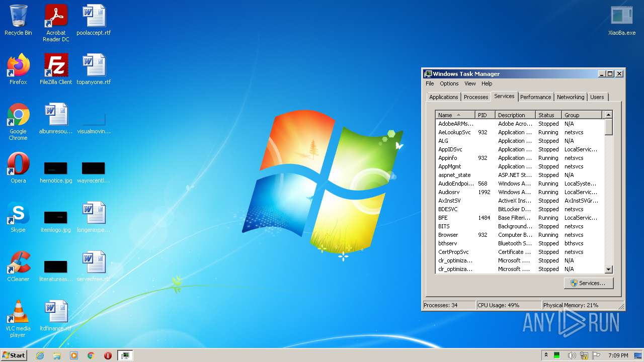644x362 pixels.
Task: Open the View menu in Task Manager
Action: [x=470, y=83]
